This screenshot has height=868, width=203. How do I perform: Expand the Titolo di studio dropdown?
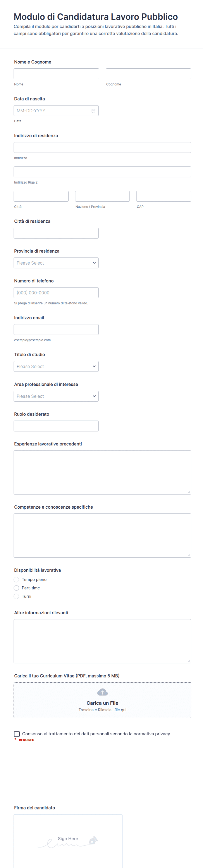click(x=56, y=366)
